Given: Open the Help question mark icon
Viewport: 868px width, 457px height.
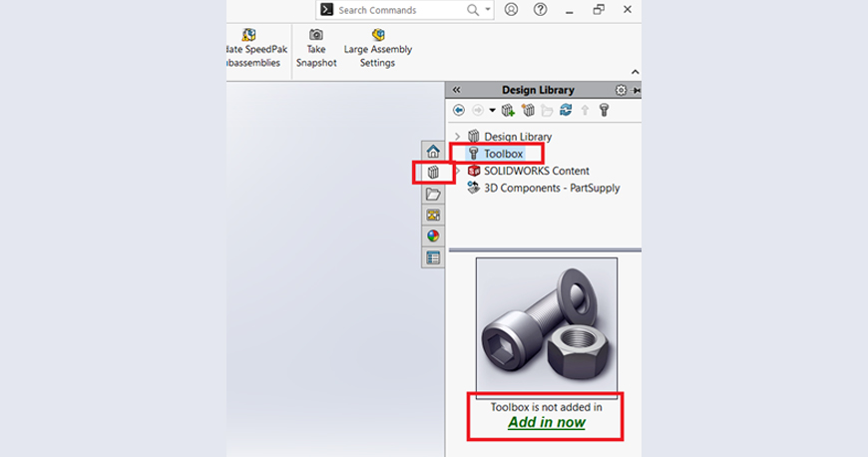Looking at the screenshot, I should tap(541, 9).
